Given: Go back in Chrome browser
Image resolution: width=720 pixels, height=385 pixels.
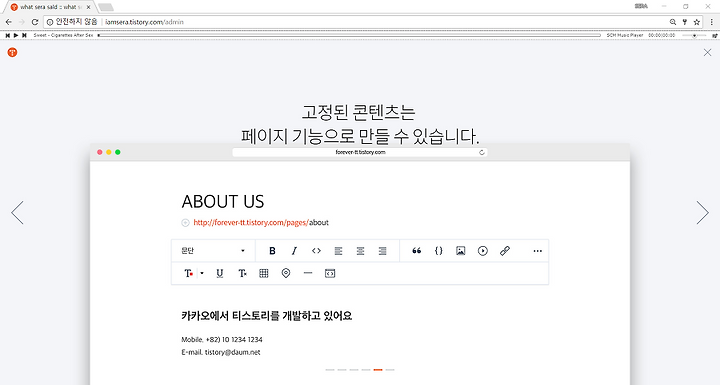Looking at the screenshot, I should [x=9, y=22].
